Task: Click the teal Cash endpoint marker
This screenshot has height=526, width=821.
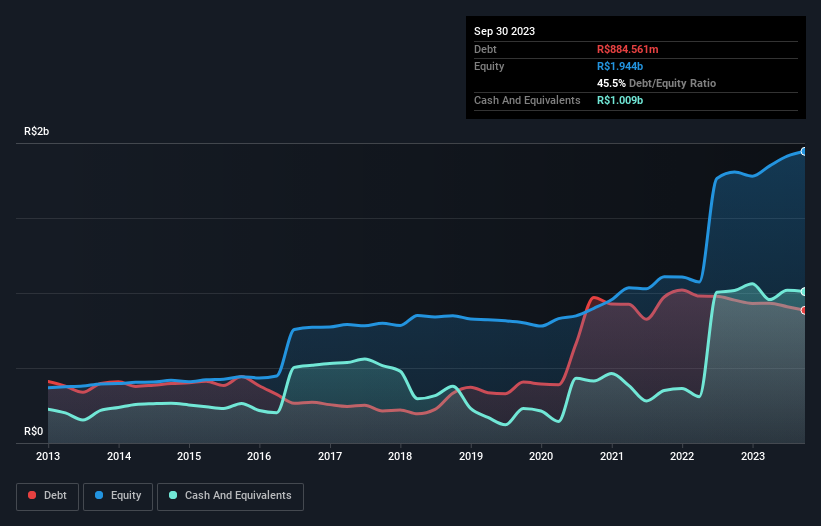Action: 804,292
